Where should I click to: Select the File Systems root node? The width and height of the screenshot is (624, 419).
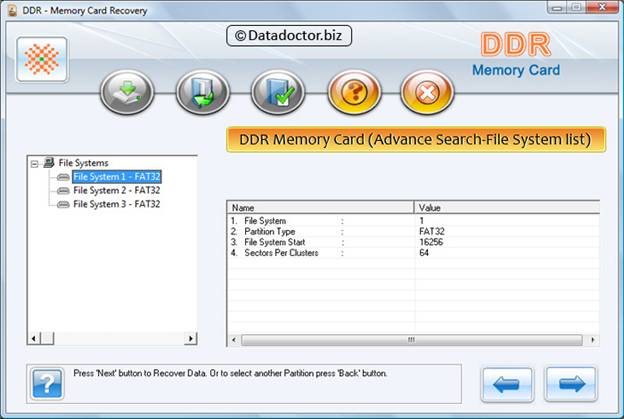83,163
